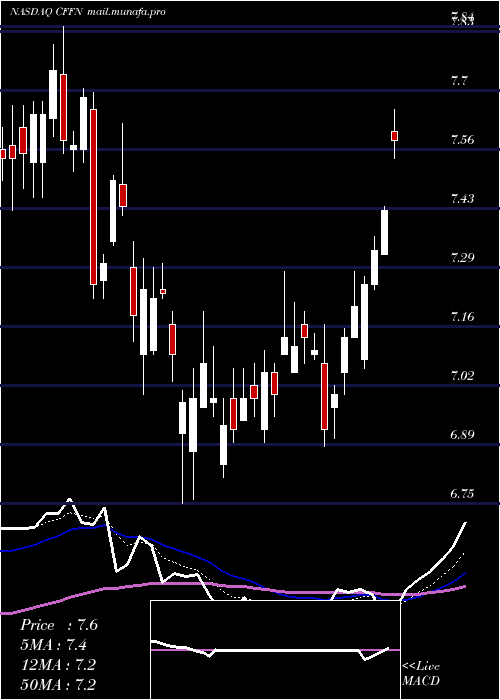Select the 6.89 price axis label

(x=462, y=434)
